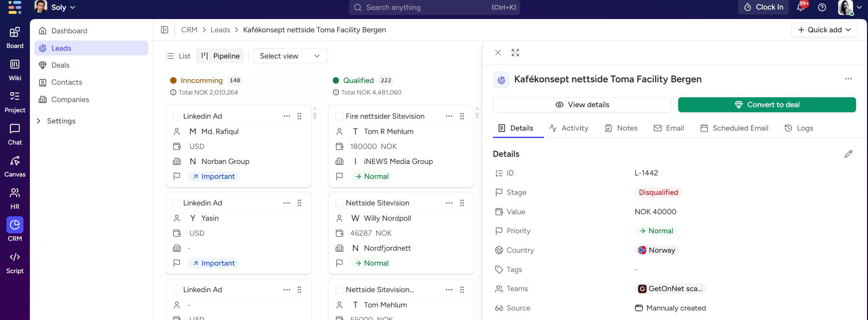Open the Scheduled Email tab
The height and width of the screenshot is (320, 868).
(x=734, y=128)
